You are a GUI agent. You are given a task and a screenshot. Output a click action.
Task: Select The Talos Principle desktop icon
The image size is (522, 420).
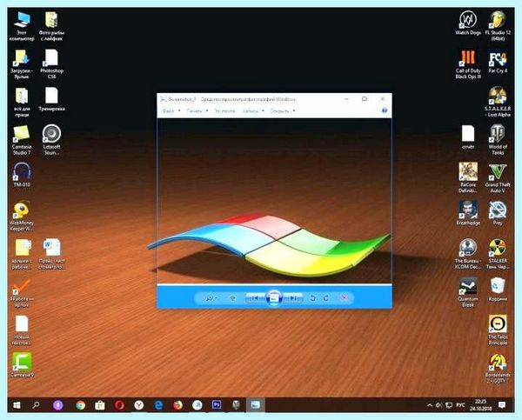[x=498, y=330]
